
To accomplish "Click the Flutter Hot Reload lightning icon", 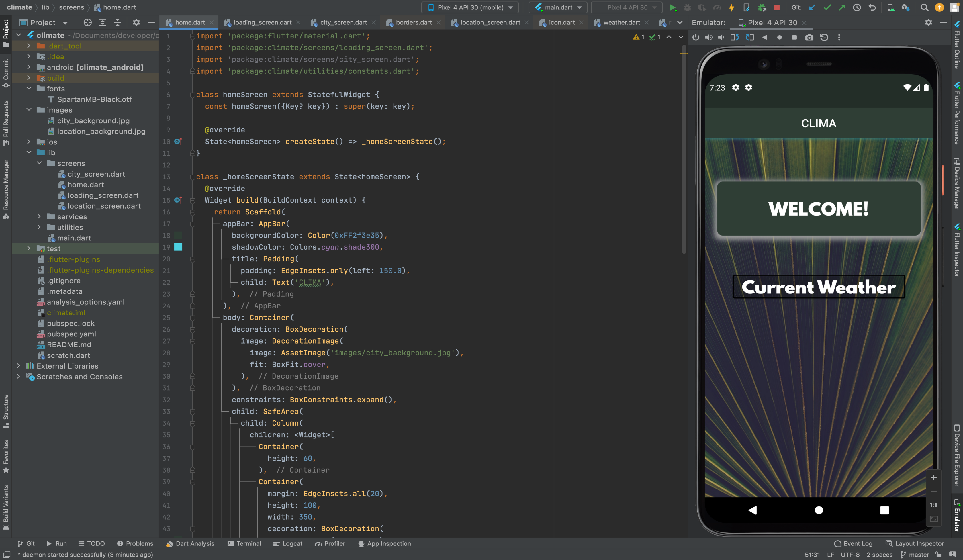I will [x=731, y=7].
